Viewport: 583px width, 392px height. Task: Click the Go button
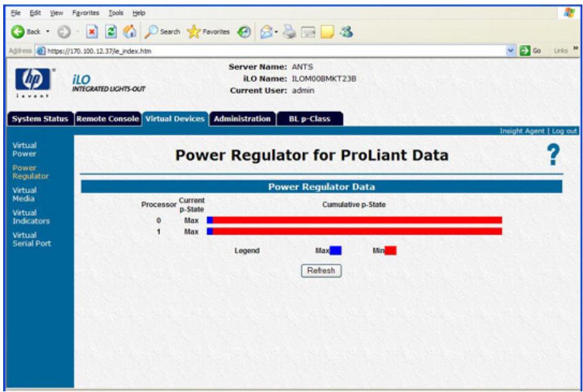tap(530, 51)
